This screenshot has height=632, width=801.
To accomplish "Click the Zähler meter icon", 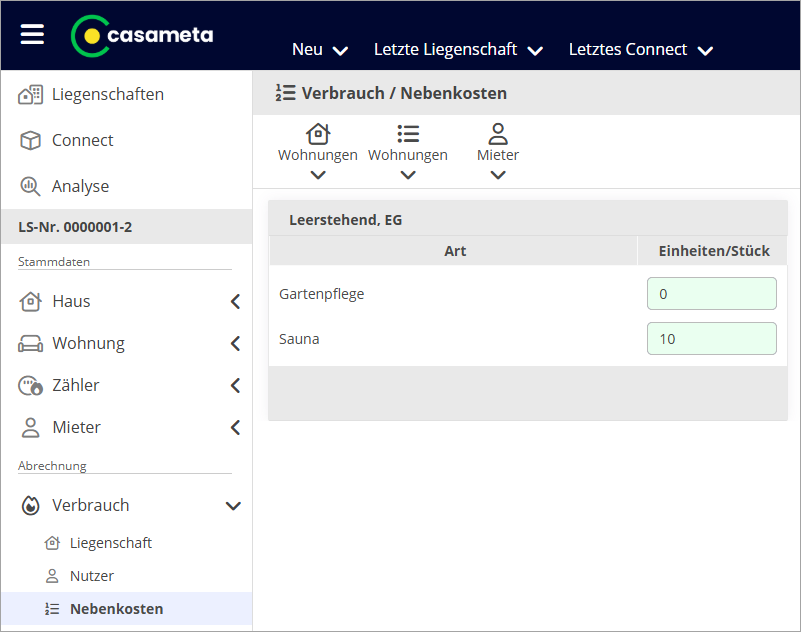I will (x=31, y=385).
